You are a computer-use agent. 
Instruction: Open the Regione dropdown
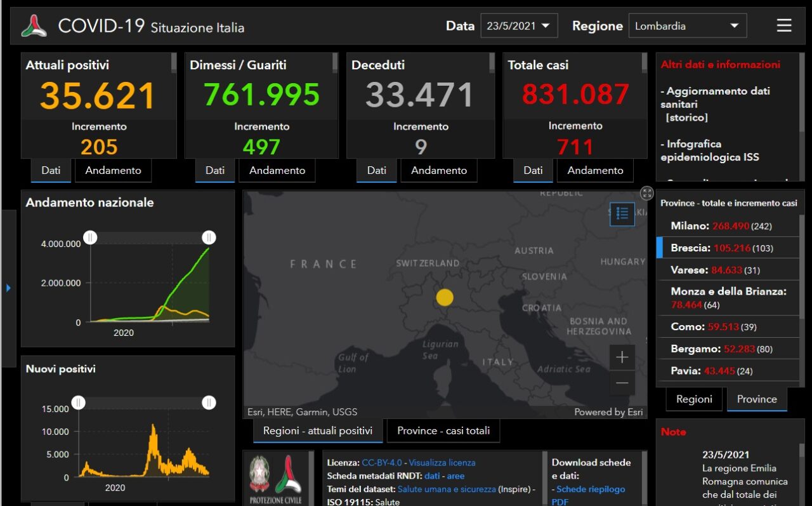[x=687, y=26]
